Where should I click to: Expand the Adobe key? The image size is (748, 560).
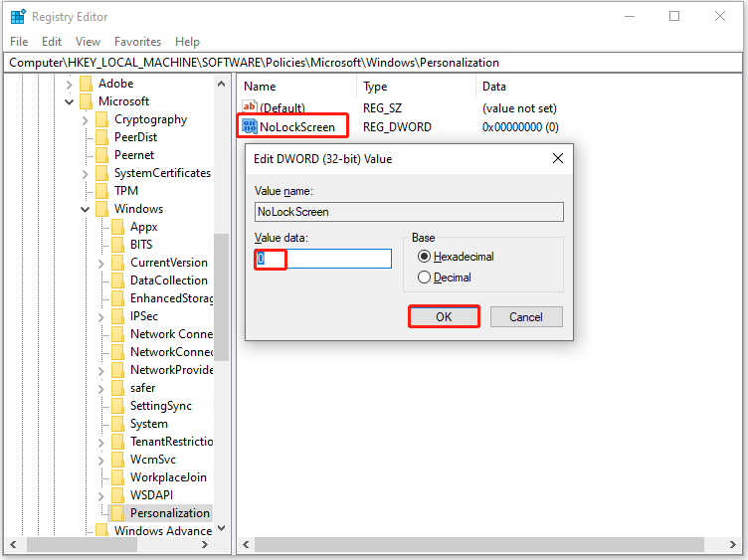tap(70, 85)
